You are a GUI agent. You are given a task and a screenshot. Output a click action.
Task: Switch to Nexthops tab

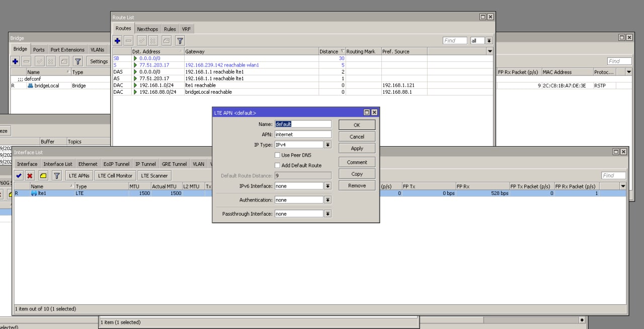click(x=147, y=29)
